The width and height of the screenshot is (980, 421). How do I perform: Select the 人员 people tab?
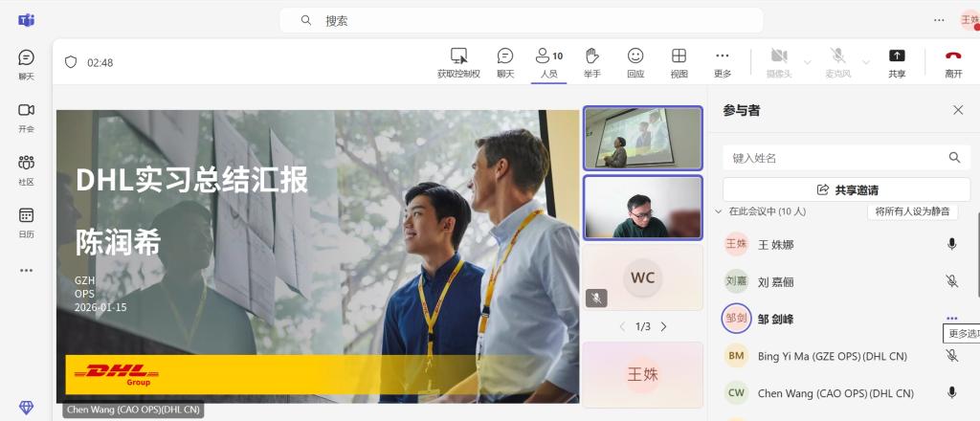[x=548, y=61]
